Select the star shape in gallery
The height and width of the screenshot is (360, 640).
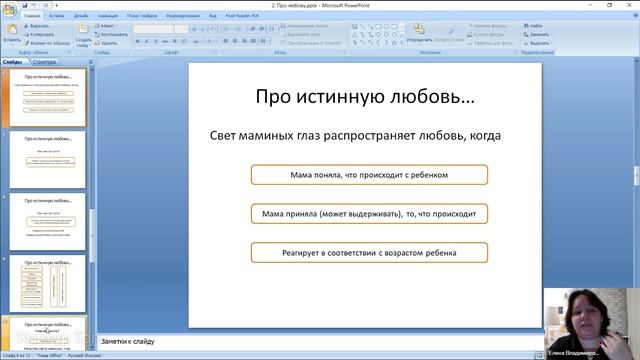[x=394, y=42]
